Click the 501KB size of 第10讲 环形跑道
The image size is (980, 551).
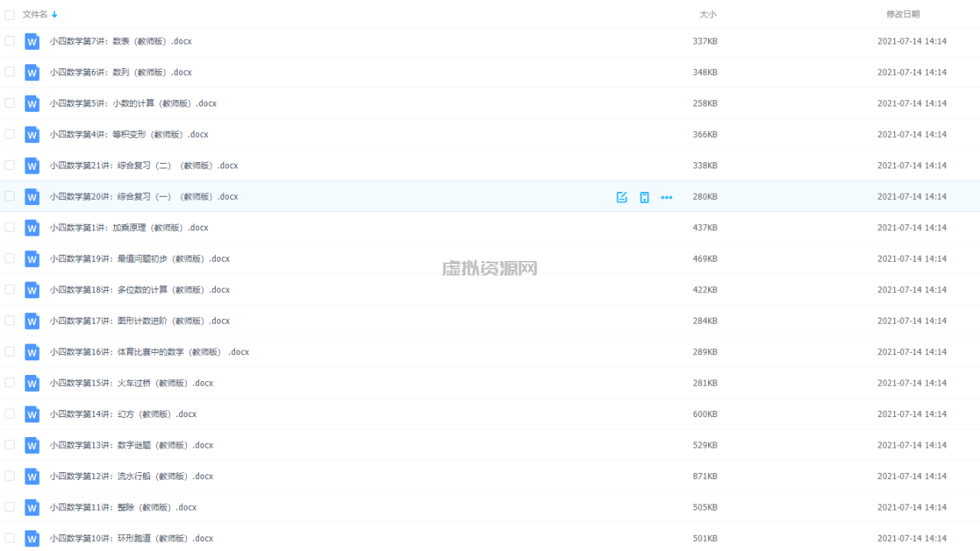point(705,539)
